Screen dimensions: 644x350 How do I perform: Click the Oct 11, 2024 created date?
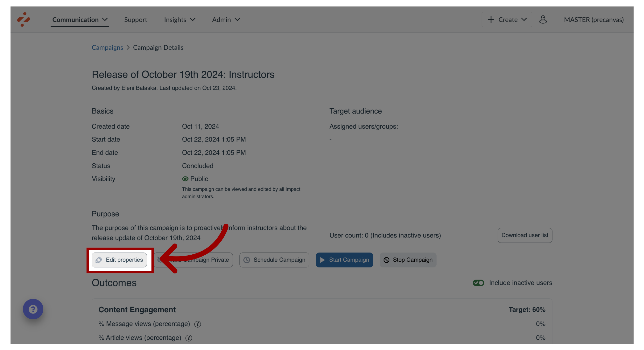(200, 126)
